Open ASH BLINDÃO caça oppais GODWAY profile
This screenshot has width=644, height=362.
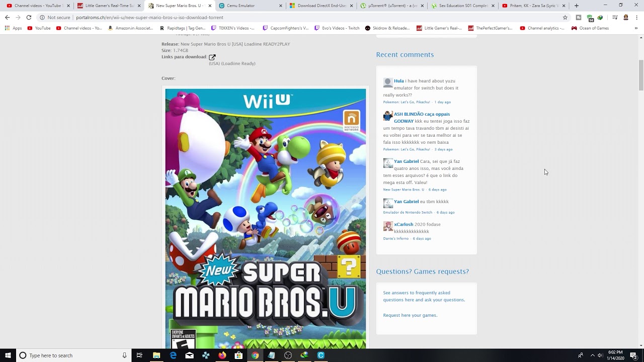(x=422, y=118)
